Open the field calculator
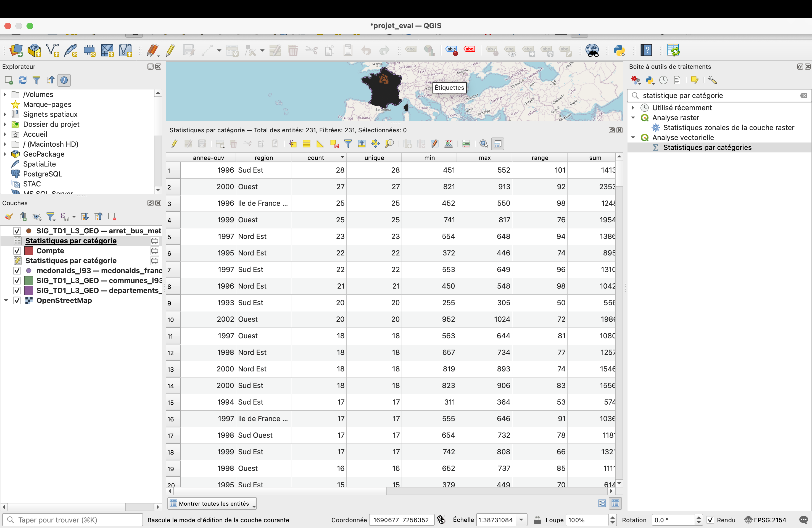Viewport: 812px width, 528px height. pos(435,144)
